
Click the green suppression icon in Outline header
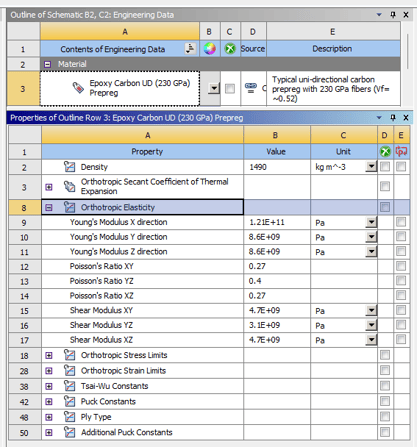tap(230, 49)
